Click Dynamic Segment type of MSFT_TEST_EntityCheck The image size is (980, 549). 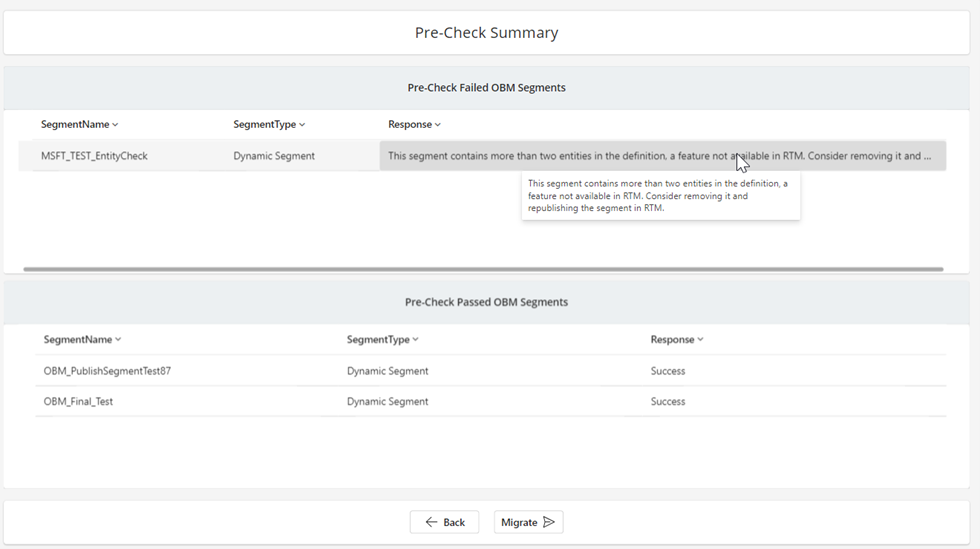click(274, 156)
